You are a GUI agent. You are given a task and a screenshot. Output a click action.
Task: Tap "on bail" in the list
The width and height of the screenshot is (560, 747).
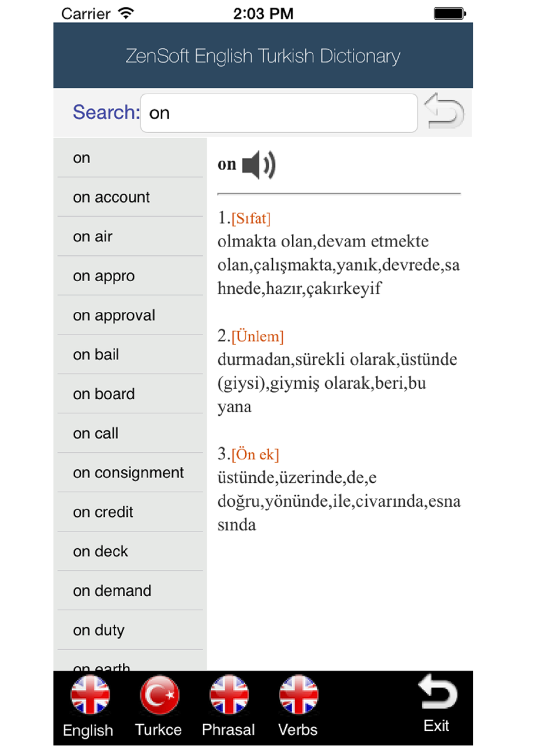click(x=130, y=354)
